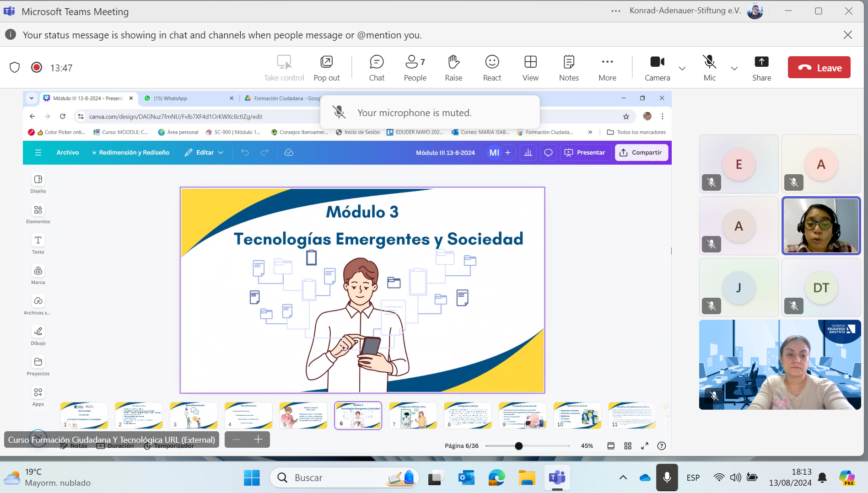Open the Chat panel in Teams
The height and width of the screenshot is (493, 868).
(376, 68)
